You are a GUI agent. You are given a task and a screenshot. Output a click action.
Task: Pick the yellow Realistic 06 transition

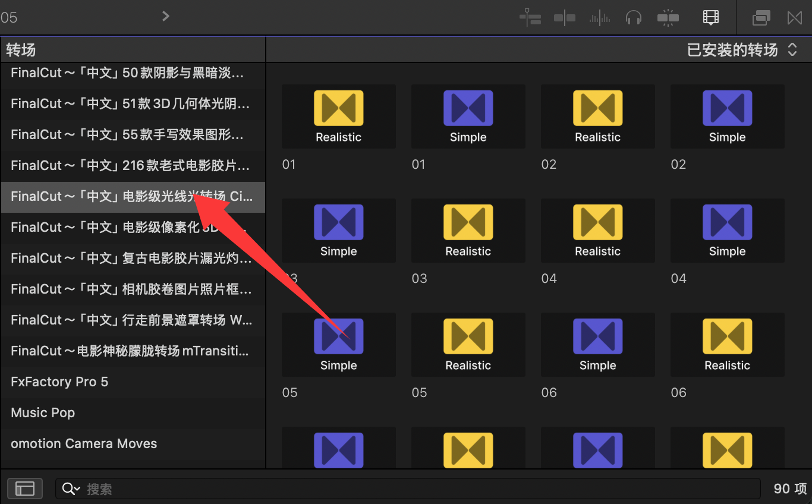[727, 345]
